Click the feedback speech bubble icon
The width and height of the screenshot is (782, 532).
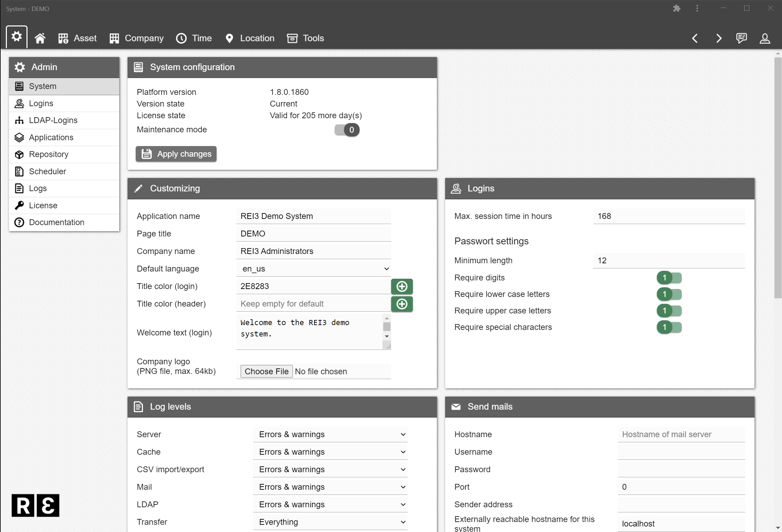pos(741,38)
